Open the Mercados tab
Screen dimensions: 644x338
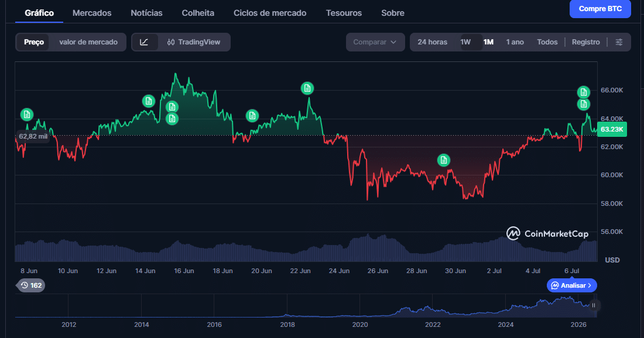click(92, 13)
